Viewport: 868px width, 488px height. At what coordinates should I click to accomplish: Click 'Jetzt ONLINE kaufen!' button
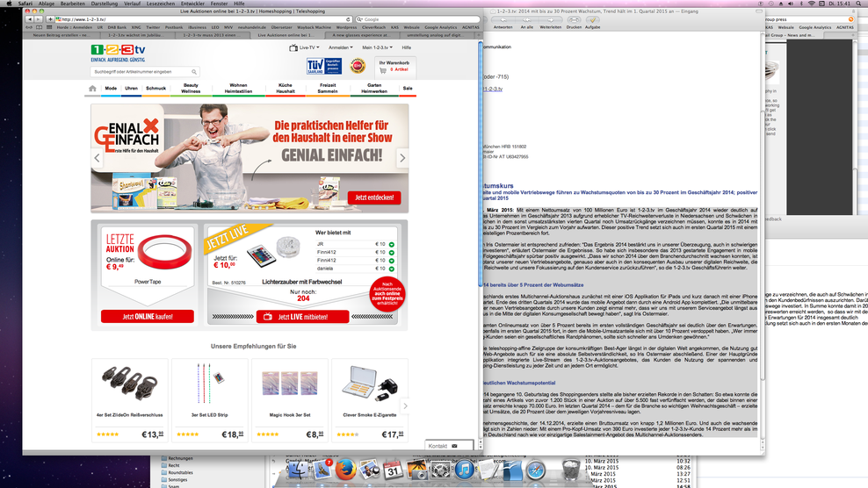(x=148, y=317)
